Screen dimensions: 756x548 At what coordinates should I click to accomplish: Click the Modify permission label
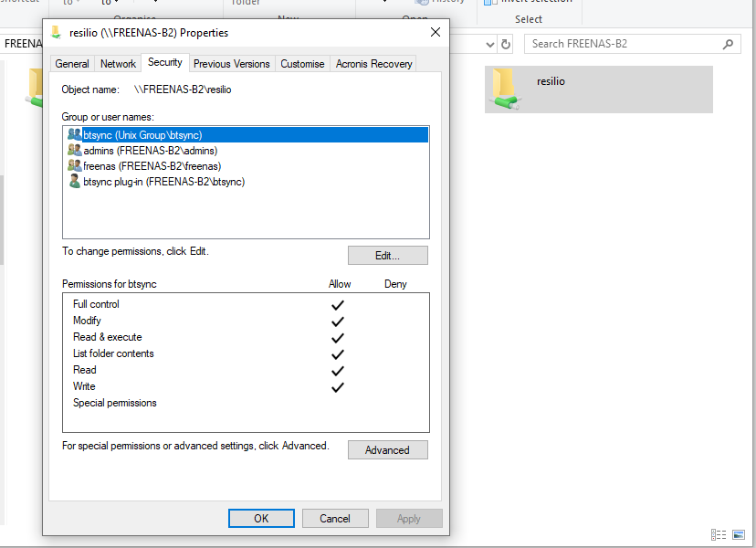point(87,321)
